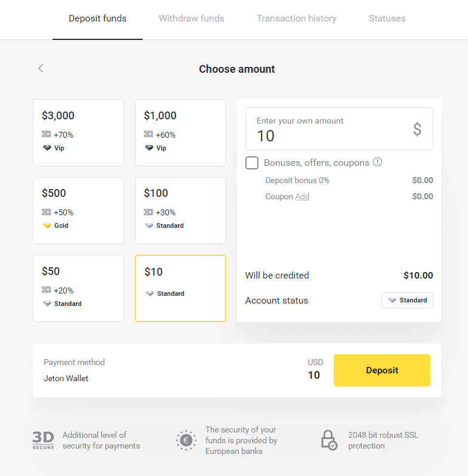Click the 3D Secure icon
This screenshot has width=468, height=476.
(43, 440)
